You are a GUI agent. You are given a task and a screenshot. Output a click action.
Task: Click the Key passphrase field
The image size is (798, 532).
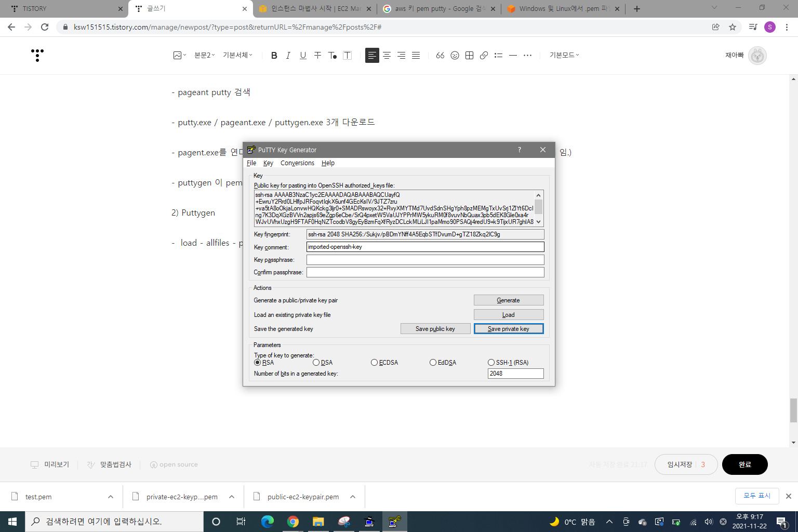pos(425,260)
